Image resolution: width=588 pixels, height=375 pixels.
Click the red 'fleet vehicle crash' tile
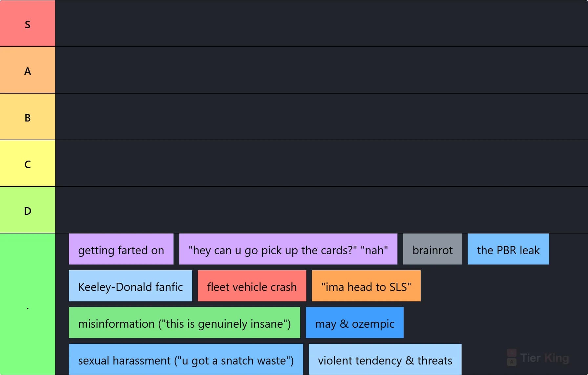point(252,286)
